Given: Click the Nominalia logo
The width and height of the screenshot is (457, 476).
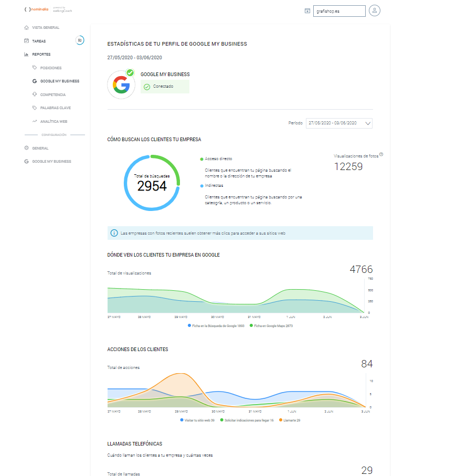Looking at the screenshot, I should point(35,10).
